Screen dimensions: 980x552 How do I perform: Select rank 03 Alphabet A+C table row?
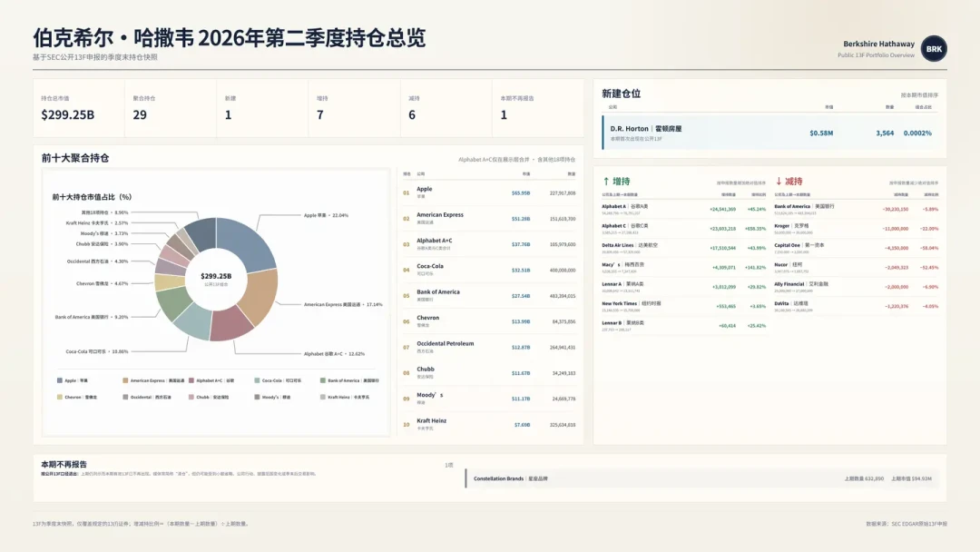[x=489, y=244]
